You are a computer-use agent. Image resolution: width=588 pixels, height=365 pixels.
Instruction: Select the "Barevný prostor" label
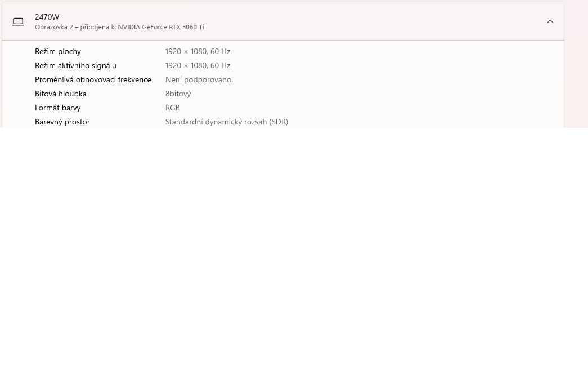62,122
